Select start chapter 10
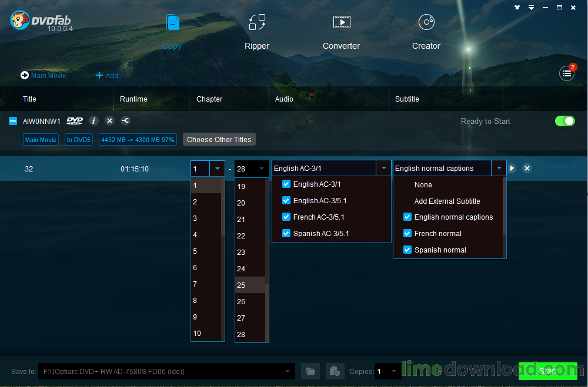The height and width of the screenshot is (387, 588). pyautogui.click(x=206, y=334)
